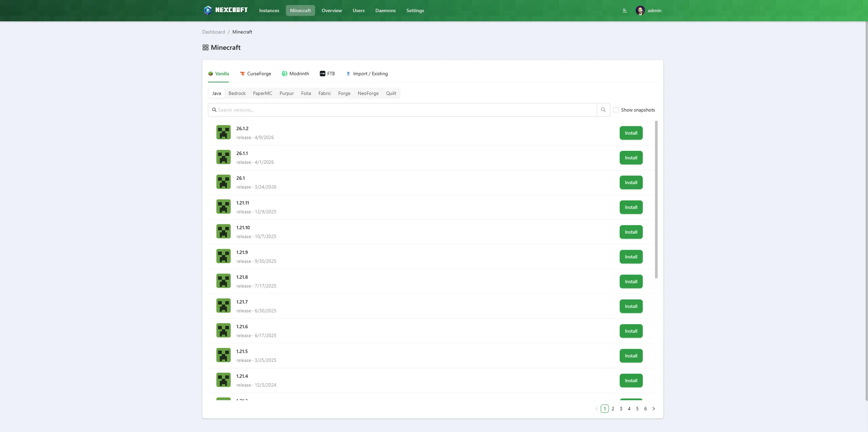This screenshot has height=432, width=868.
Task: Install version 26.1.1
Action: 631,158
